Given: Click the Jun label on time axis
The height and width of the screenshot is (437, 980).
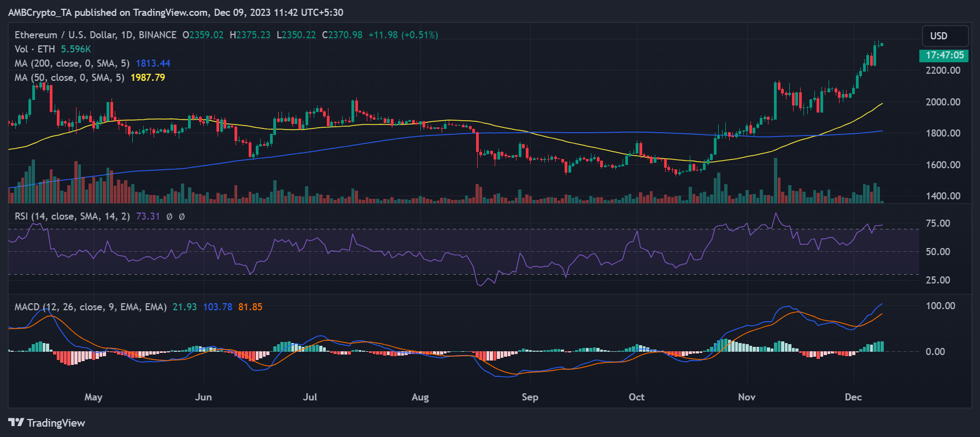Looking at the screenshot, I should click(x=203, y=397).
